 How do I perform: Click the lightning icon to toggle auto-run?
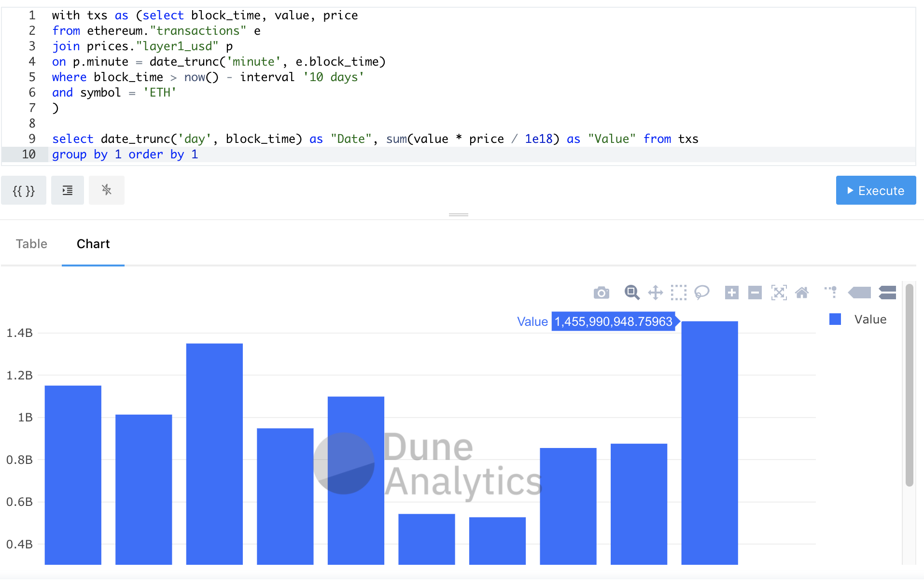[x=106, y=190]
